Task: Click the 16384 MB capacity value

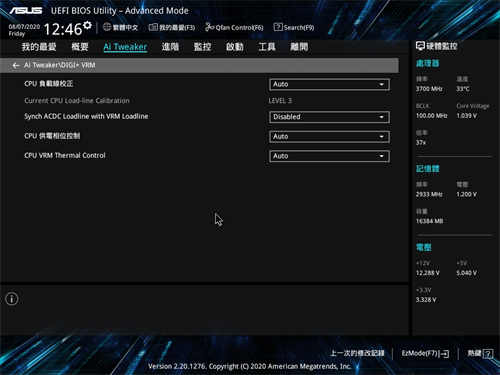Action: (x=429, y=221)
